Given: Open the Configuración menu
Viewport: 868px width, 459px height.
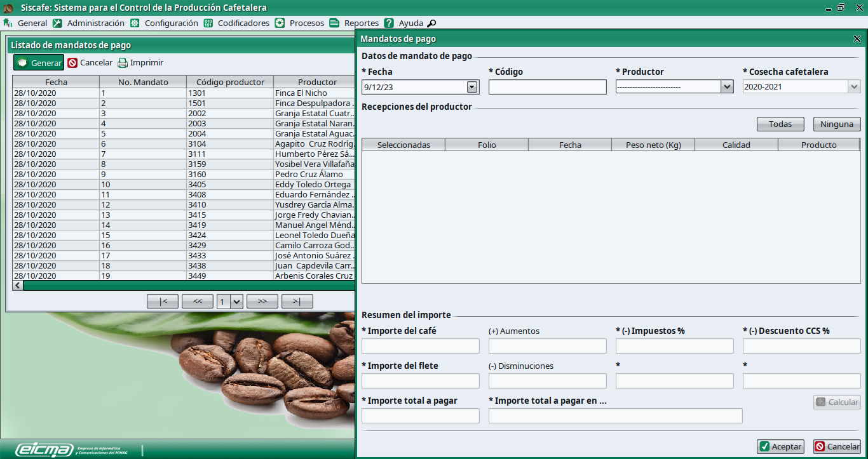Looking at the screenshot, I should tap(171, 23).
